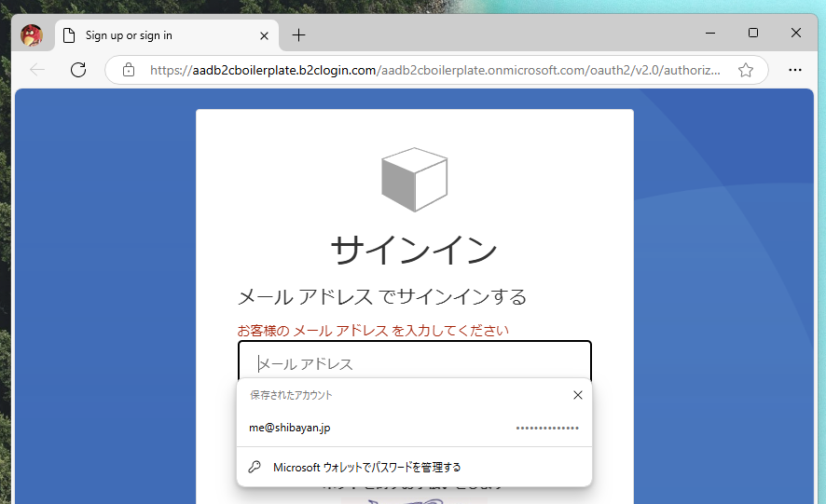Image resolution: width=826 pixels, height=504 pixels.
Task: Click the 保存されたアカウント label
Action: click(291, 395)
